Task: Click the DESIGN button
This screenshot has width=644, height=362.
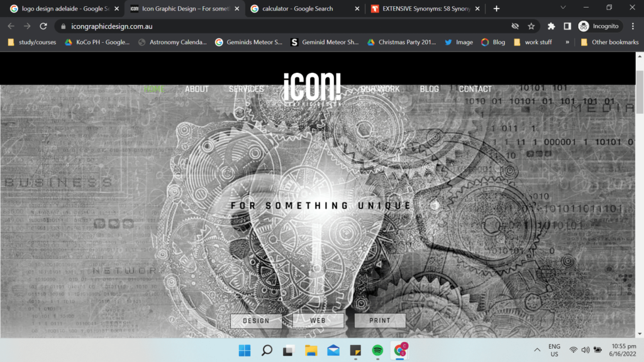Action: pyautogui.click(x=257, y=321)
